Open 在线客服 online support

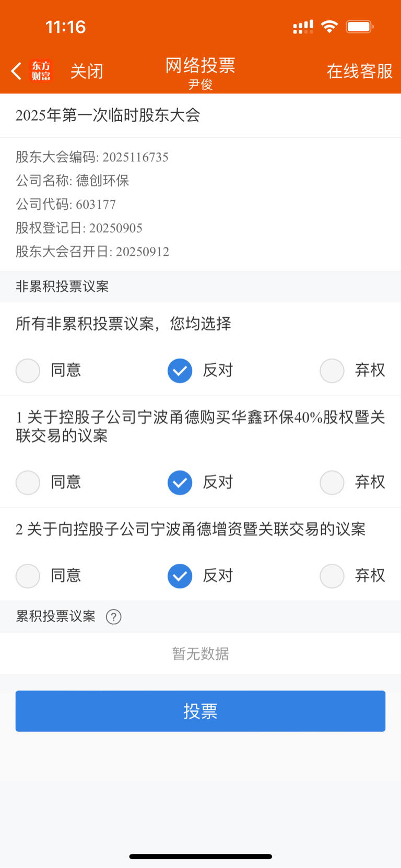[360, 71]
